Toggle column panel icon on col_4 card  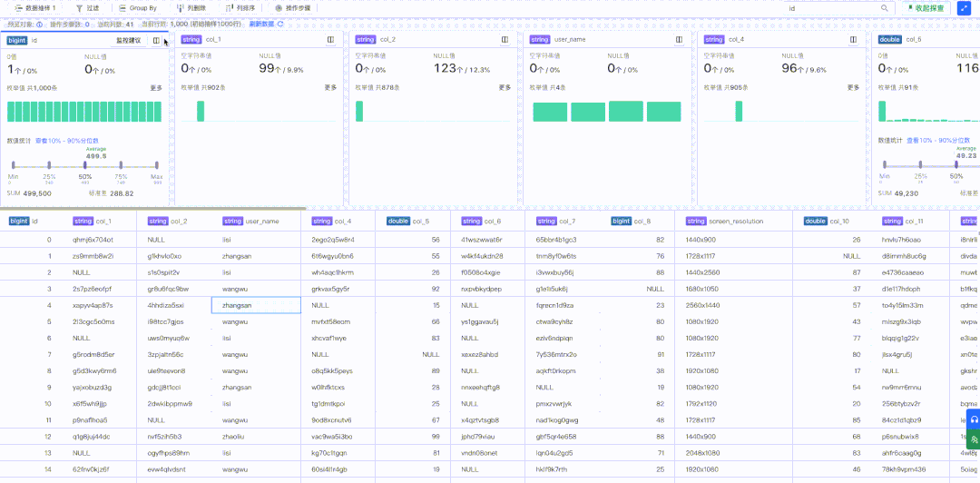pos(853,40)
